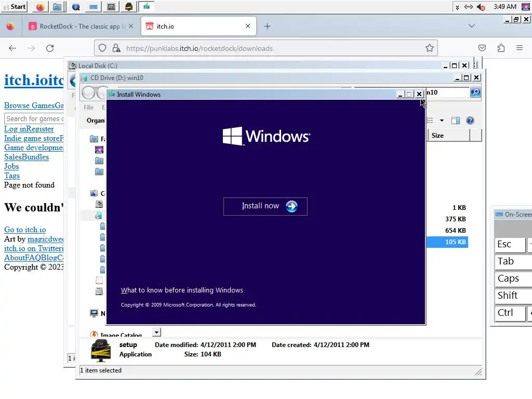The height and width of the screenshot is (399, 532).
Task: Toggle Caps key on On-Screen Keyboard
Action: click(513, 278)
